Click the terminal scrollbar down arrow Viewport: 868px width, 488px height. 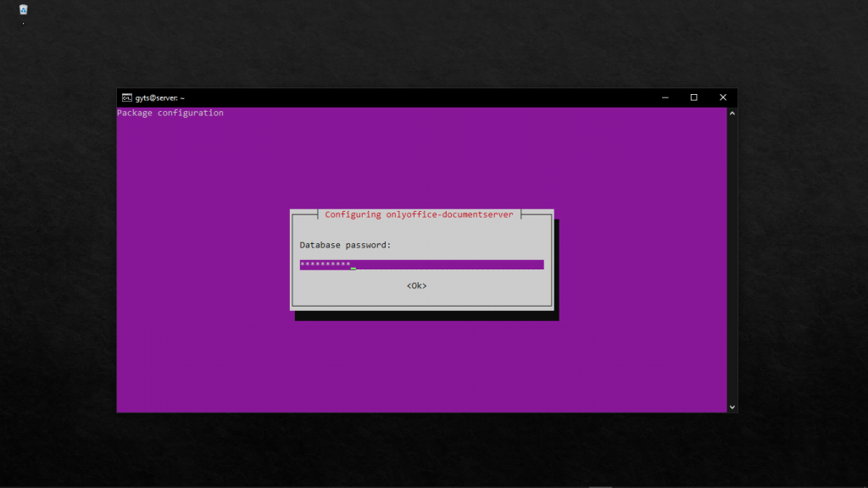click(x=732, y=407)
